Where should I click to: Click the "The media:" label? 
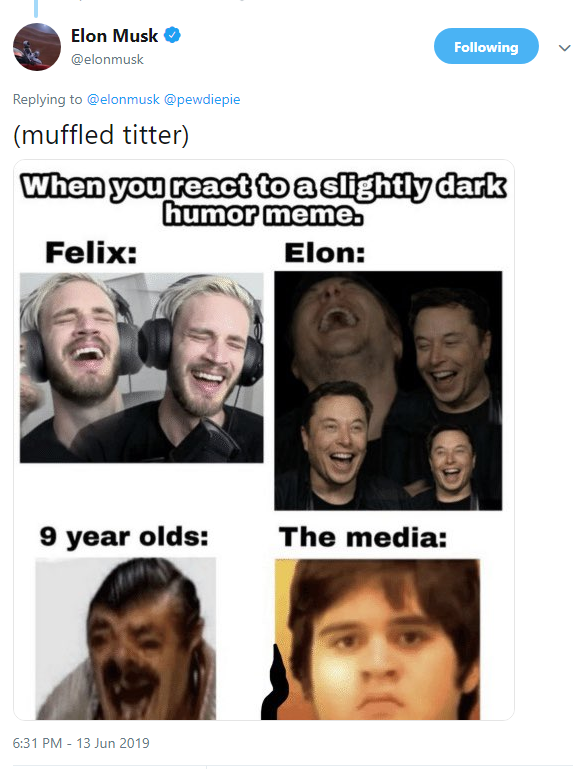point(363,537)
